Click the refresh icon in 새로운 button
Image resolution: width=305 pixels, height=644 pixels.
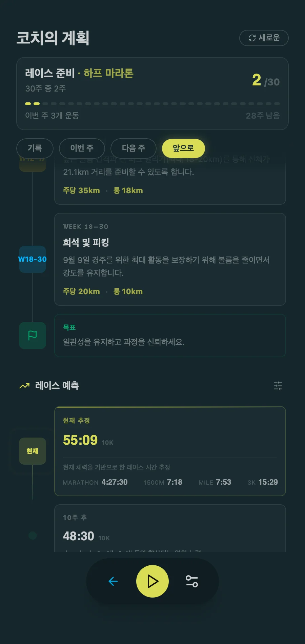point(252,38)
